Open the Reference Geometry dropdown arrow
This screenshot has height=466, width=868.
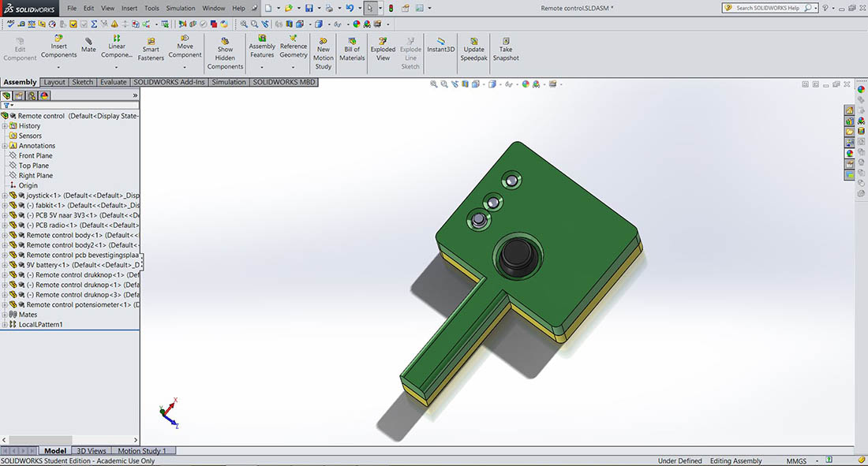293,68
